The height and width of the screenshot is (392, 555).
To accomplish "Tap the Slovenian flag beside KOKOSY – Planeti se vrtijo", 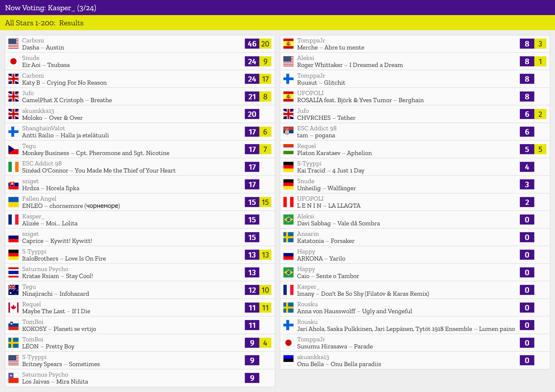I will coord(13,325).
